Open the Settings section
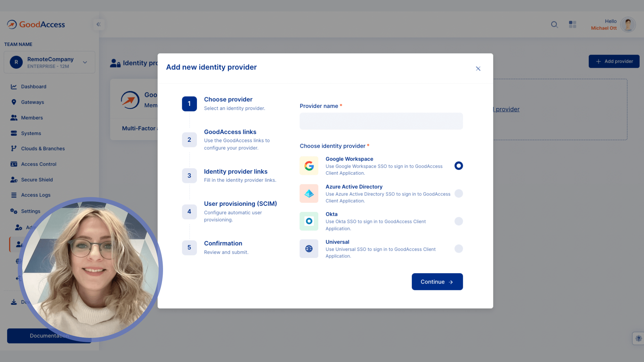 [x=30, y=211]
